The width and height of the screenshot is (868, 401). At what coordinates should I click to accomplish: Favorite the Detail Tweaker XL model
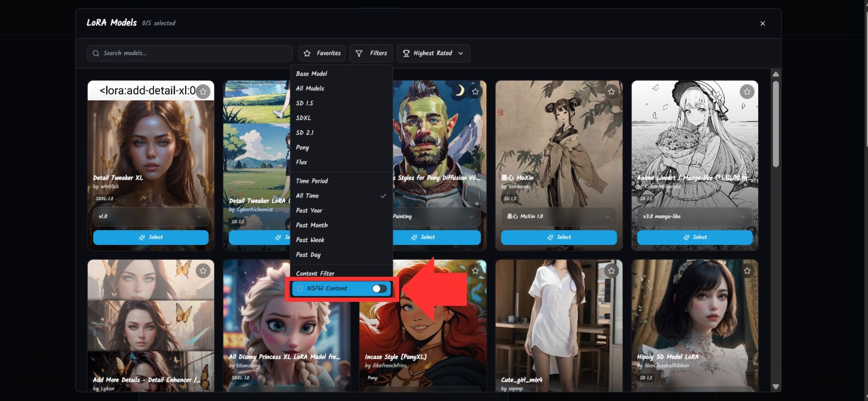[x=203, y=91]
